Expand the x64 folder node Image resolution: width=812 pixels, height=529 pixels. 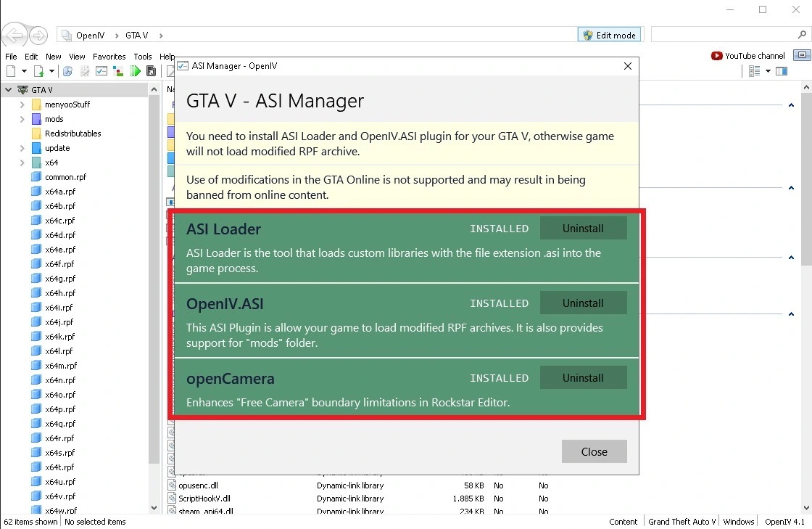22,162
